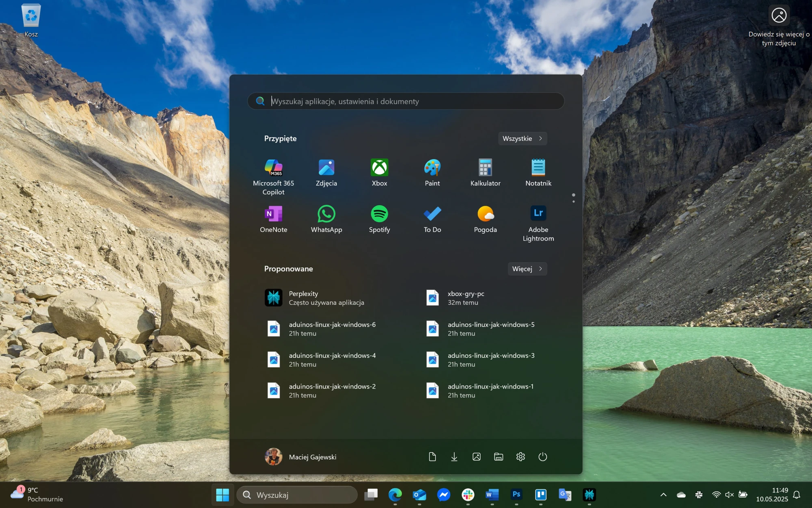812x508 pixels.
Task: Click the Start menu search field
Action: pyautogui.click(x=406, y=101)
